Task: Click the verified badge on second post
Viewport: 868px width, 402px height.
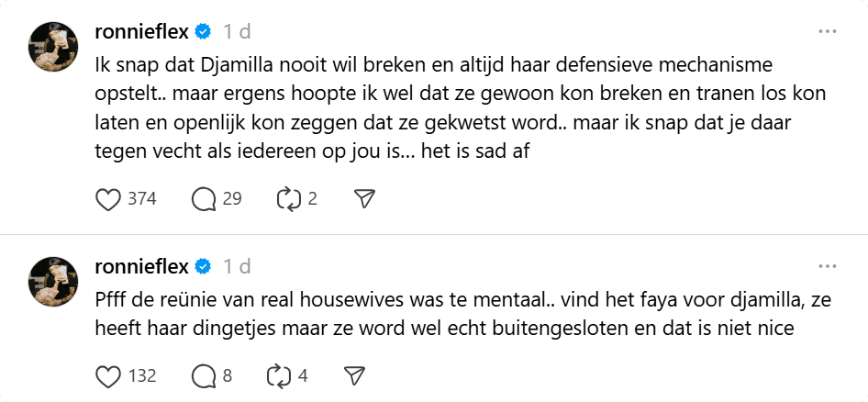Action: pyautogui.click(x=203, y=267)
